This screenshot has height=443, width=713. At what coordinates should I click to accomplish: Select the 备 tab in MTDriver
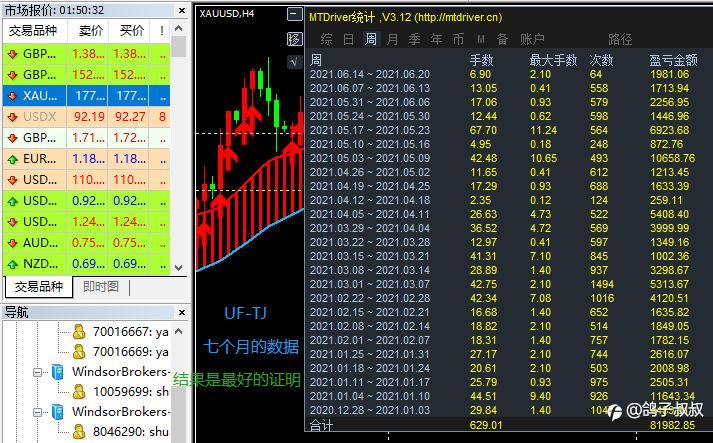502,40
